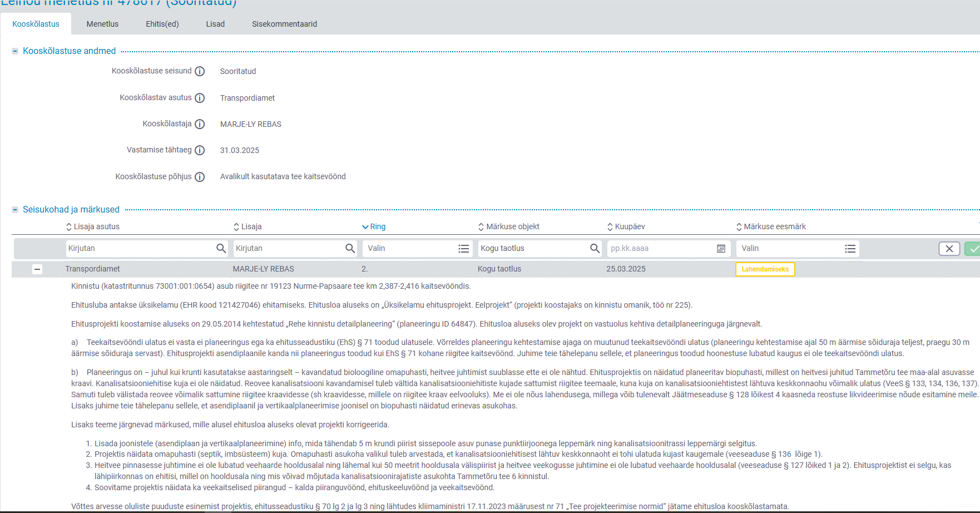Show info for Vastamise tähtaeg
Screen dimensions: 980x513
200,150
